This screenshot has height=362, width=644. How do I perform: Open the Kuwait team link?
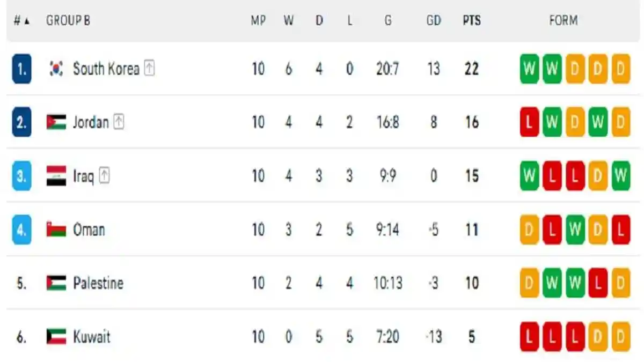(92, 337)
